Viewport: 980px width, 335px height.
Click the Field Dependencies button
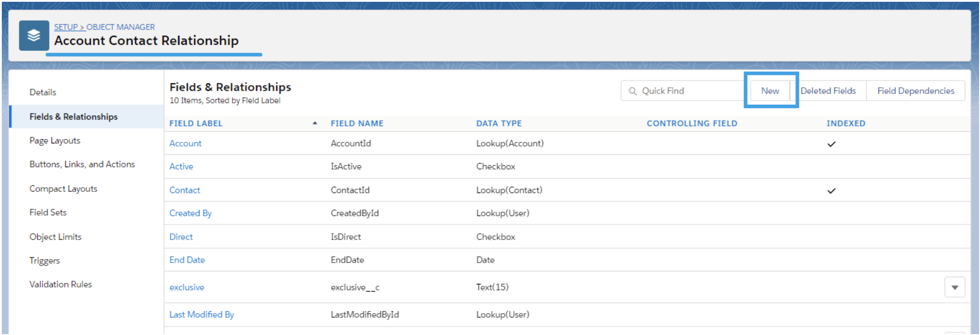tap(916, 91)
